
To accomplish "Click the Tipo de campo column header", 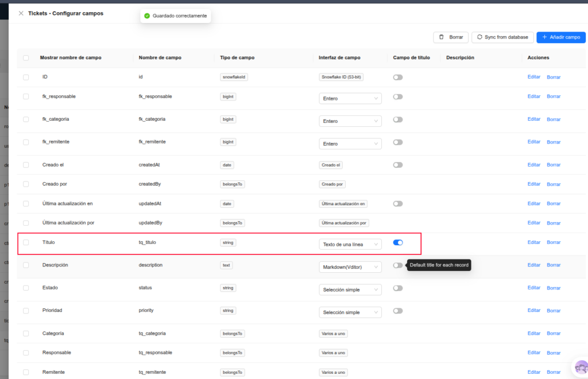I will pos(237,58).
